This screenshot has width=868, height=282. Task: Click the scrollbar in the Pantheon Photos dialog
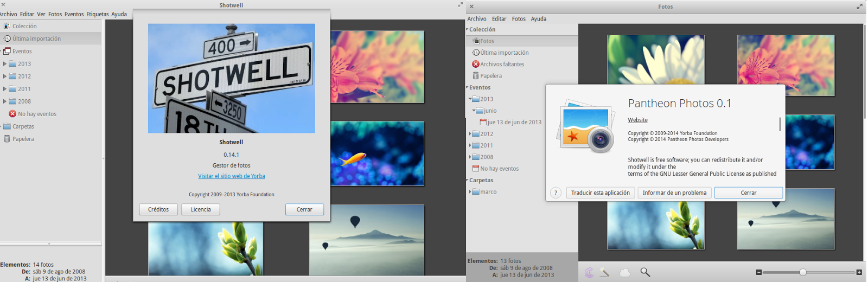(x=780, y=124)
